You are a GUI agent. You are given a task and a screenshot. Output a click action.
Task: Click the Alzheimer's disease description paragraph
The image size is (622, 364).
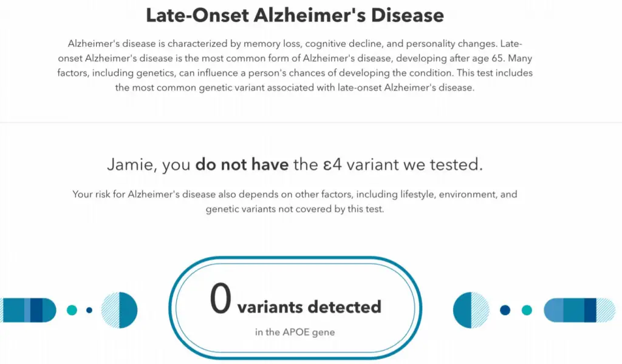click(295, 66)
